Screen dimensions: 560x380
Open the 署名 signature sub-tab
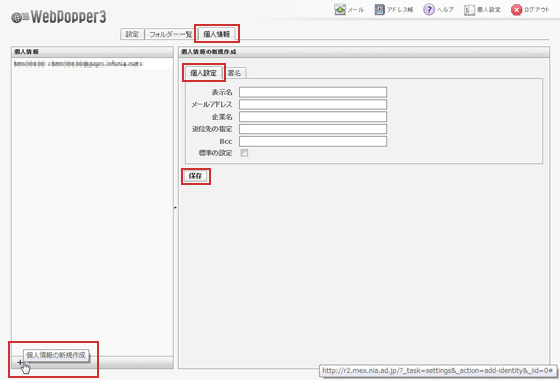234,73
